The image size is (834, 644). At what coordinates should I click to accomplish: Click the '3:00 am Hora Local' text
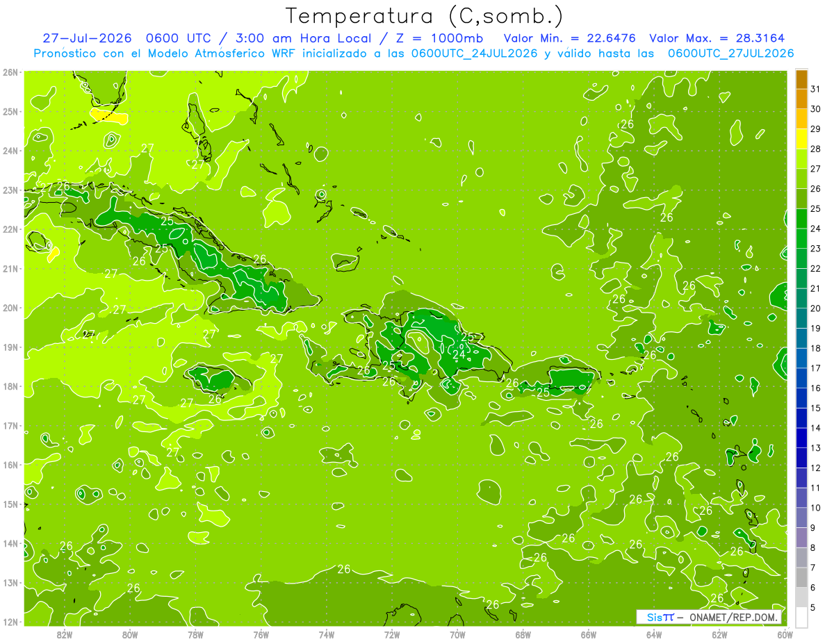[302, 38]
